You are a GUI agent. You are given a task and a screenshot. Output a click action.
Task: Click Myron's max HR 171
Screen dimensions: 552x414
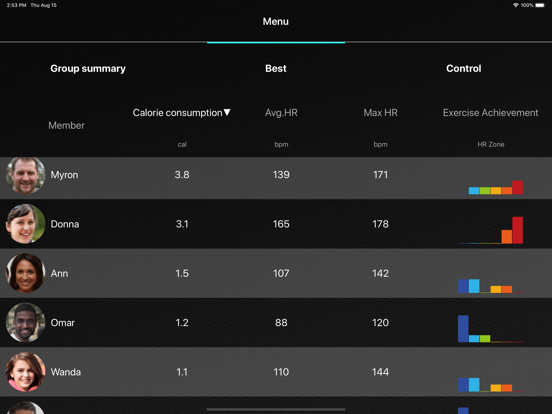point(380,175)
